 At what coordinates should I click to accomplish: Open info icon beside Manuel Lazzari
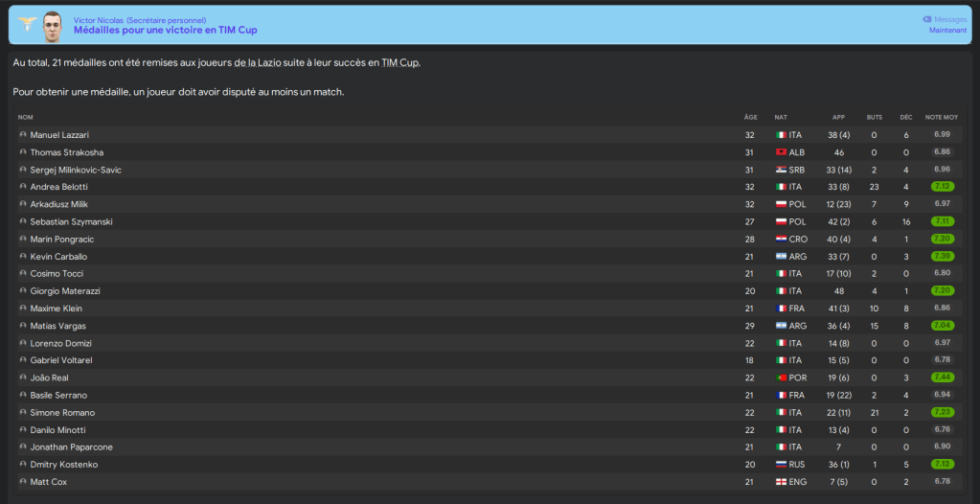23,135
